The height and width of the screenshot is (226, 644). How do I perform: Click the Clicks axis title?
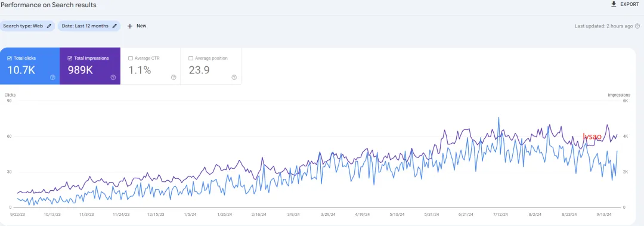(10, 95)
